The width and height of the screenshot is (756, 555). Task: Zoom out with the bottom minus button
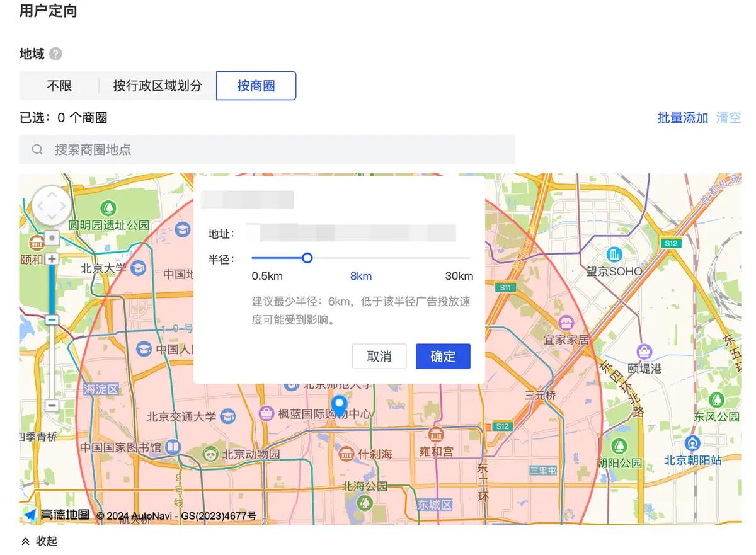[x=52, y=406]
